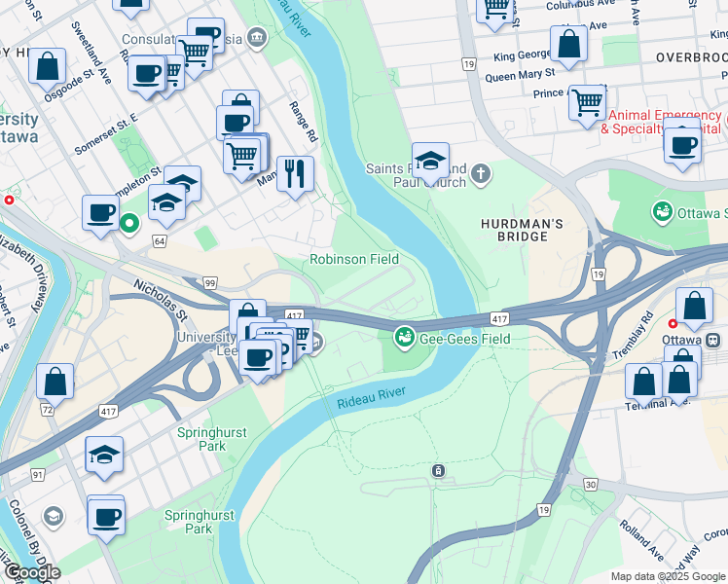Select the shopping cart marker near Prince Albert St
The width and height of the screenshot is (728, 584).
click(587, 107)
